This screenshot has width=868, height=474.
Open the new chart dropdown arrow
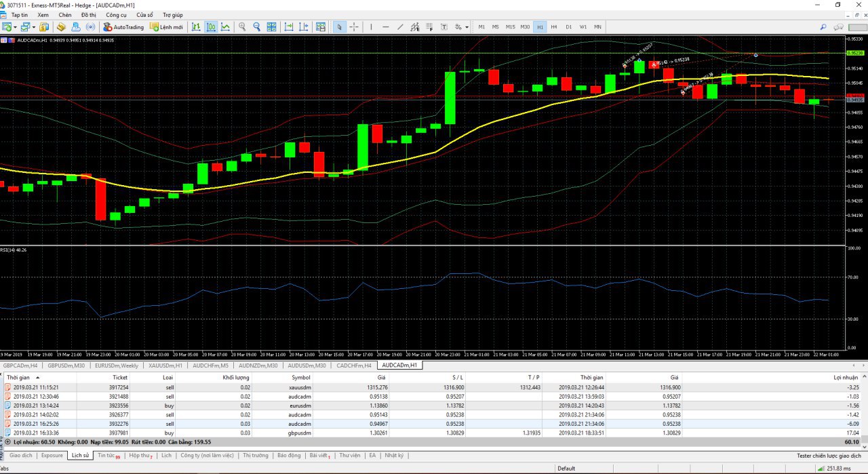coord(15,27)
